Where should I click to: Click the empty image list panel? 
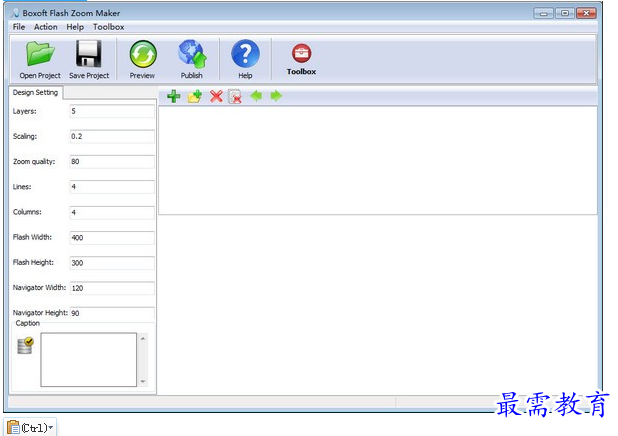378,160
